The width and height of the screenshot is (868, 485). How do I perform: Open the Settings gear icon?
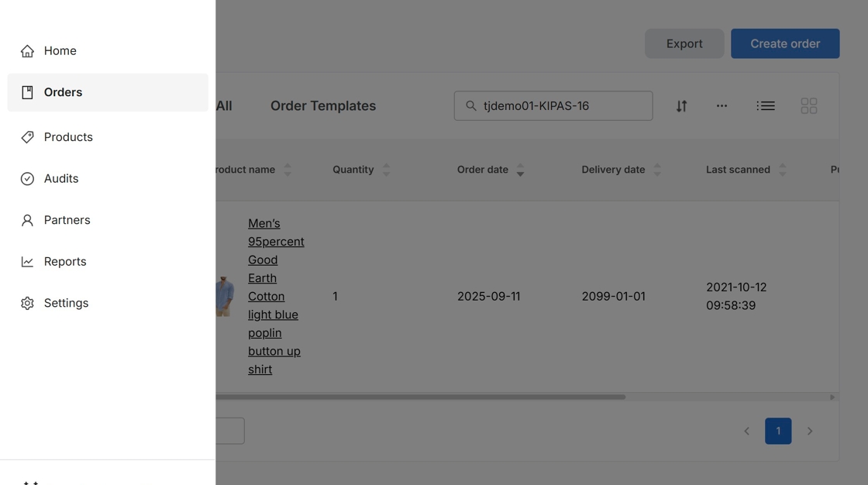tap(27, 304)
